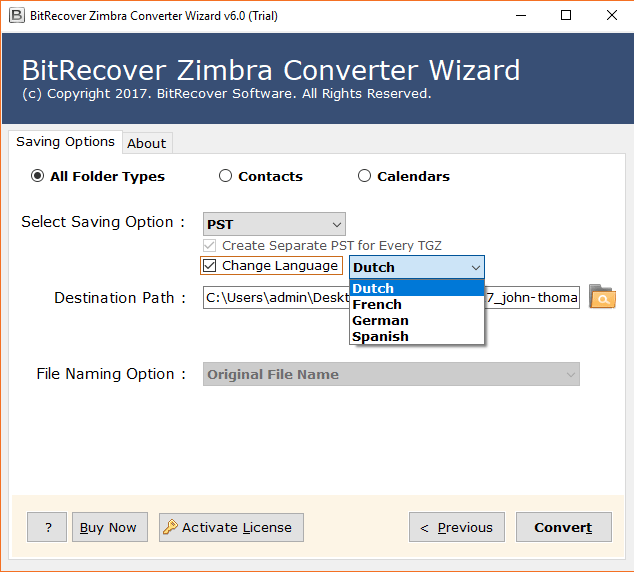Image resolution: width=634 pixels, height=572 pixels.
Task: Collapse the Dutch language combo box
Action: 417,267
